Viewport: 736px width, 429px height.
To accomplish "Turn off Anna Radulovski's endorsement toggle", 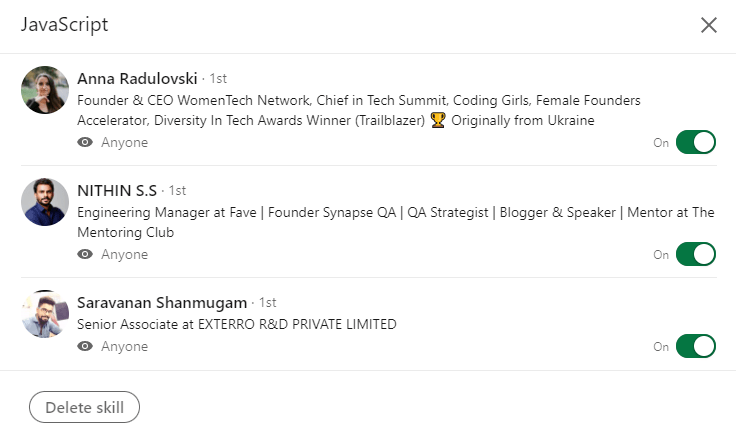I will point(696,142).
